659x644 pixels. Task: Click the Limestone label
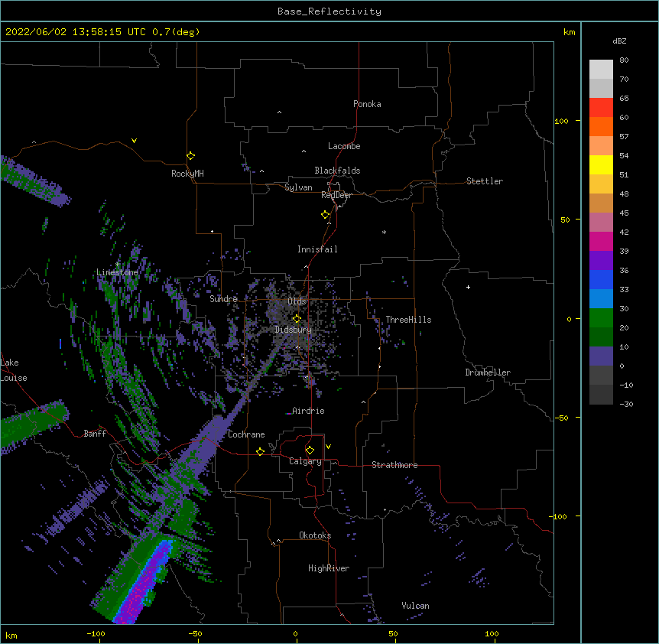click(117, 272)
